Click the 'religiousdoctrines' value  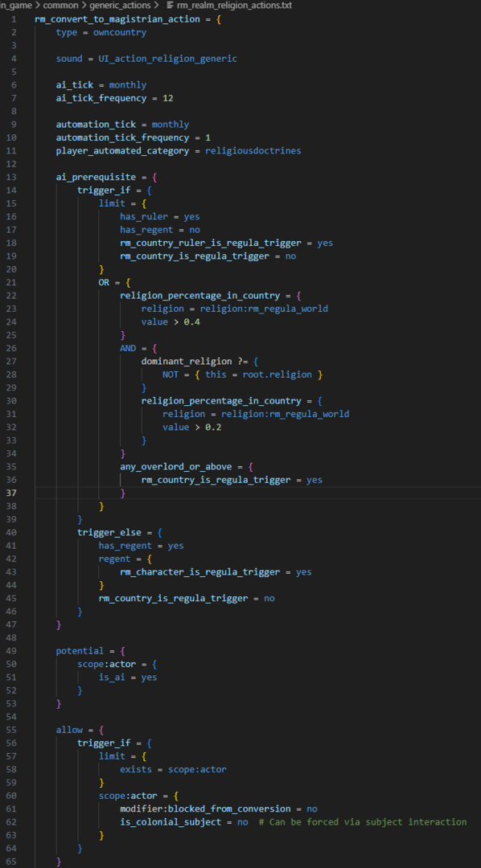pos(253,150)
